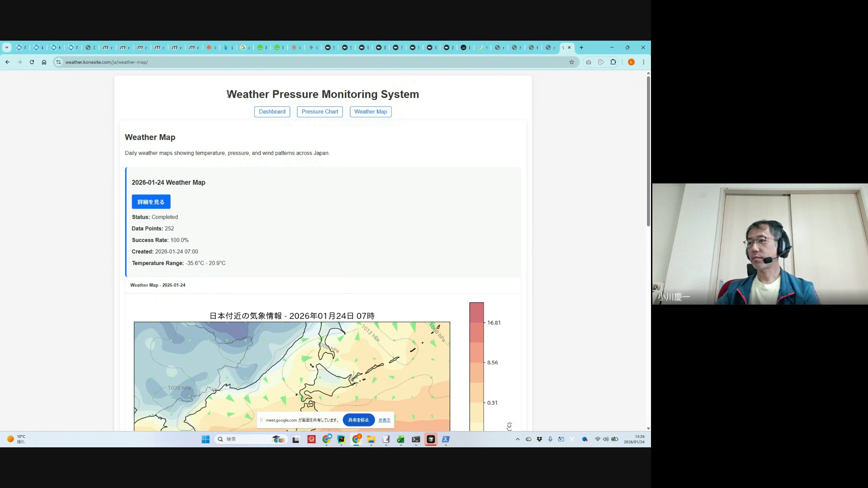Click the 非表示 hide link
This screenshot has height=488, width=868.
(384, 420)
